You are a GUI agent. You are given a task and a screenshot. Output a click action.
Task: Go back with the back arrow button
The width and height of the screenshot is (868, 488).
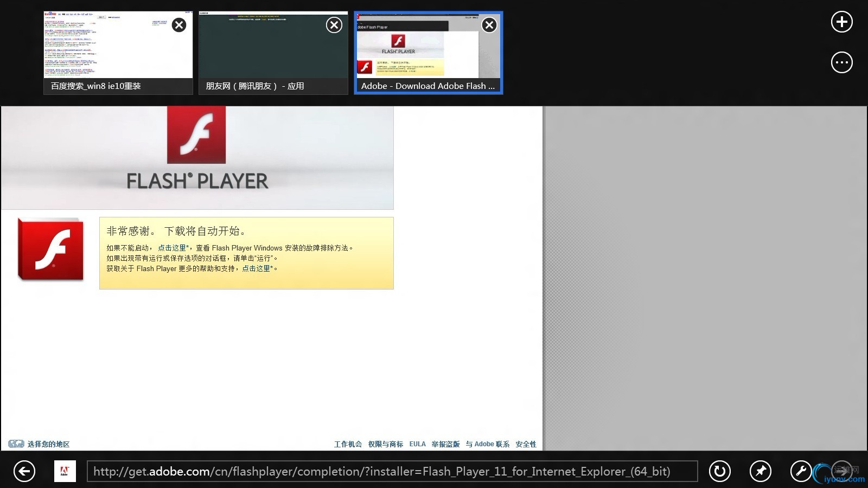coord(24,471)
